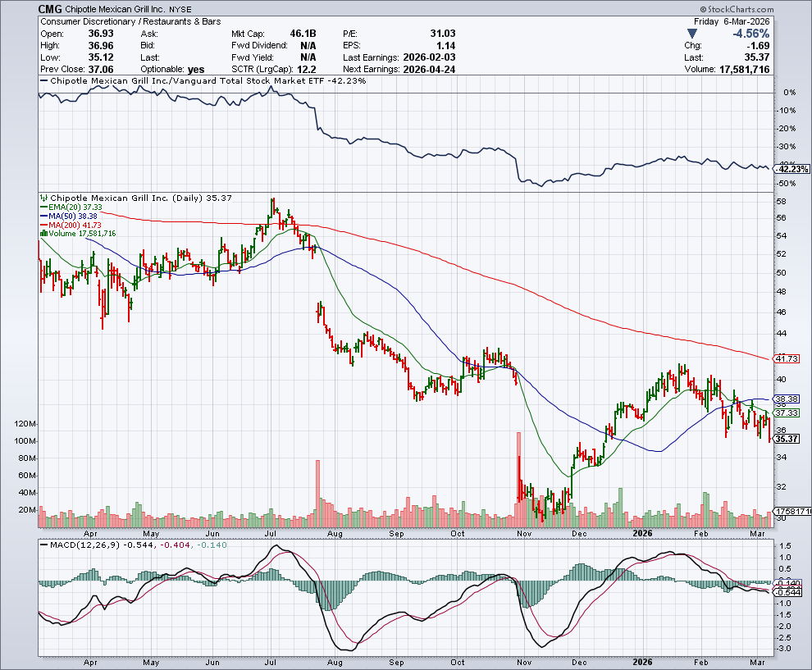
Task: Click the Mkt Cap value 46.1B
Action: point(303,34)
